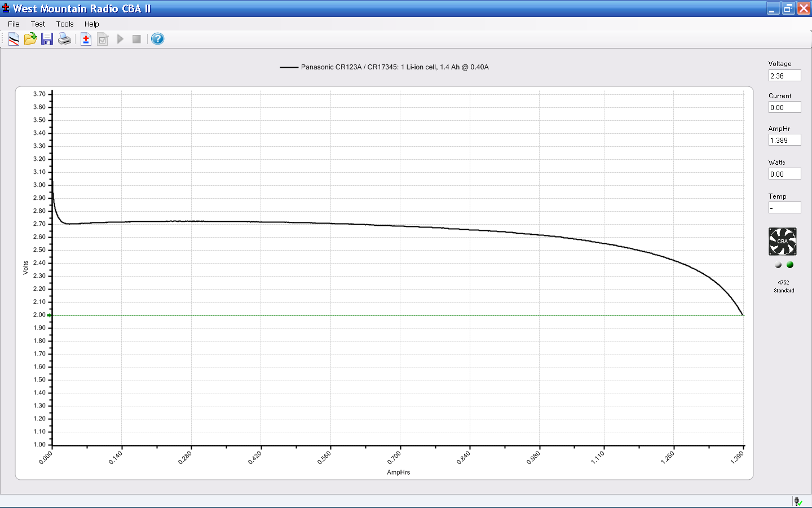The width and height of the screenshot is (812, 508).
Task: Open the Help menu
Action: 92,24
